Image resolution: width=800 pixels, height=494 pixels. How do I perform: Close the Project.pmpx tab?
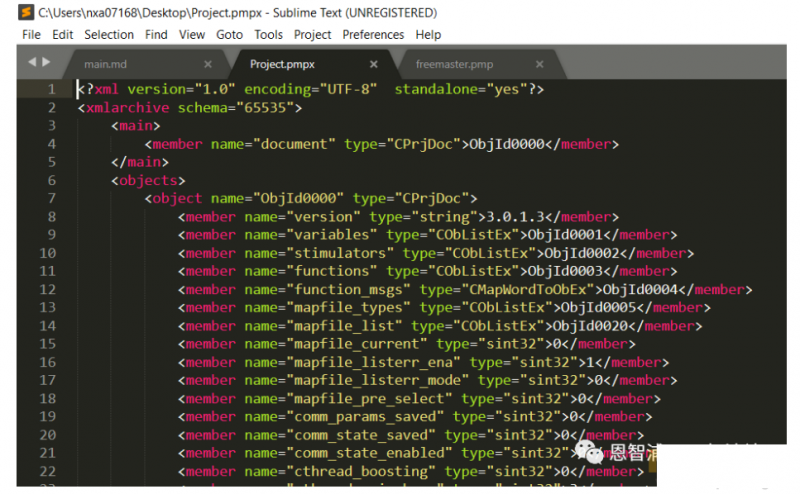(x=374, y=64)
